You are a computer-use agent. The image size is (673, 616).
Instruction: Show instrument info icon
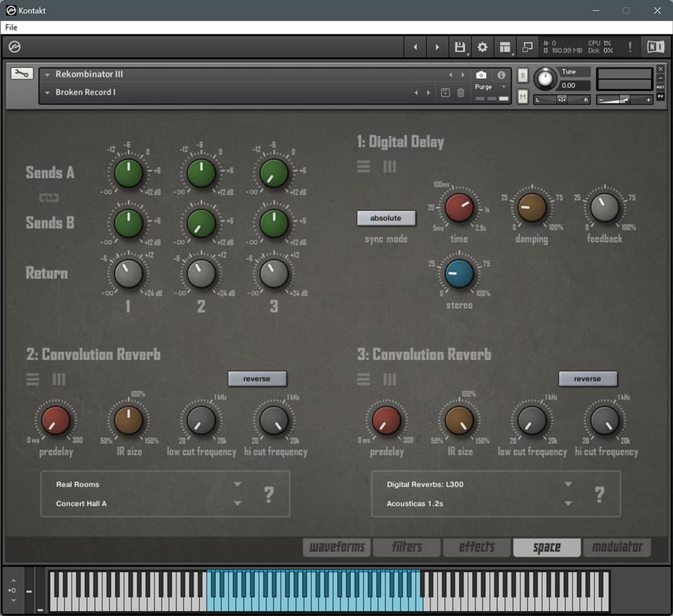click(x=502, y=75)
